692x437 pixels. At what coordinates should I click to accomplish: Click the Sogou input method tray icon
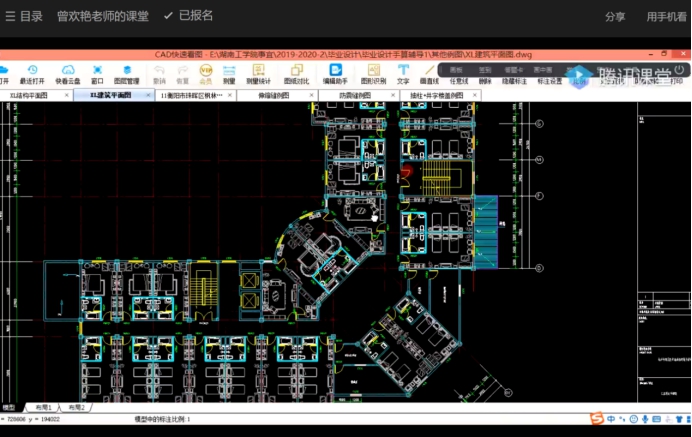click(597, 418)
